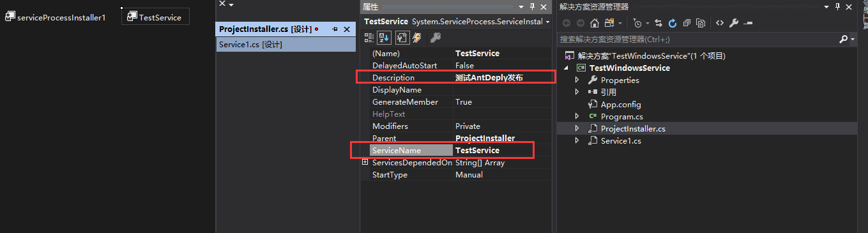
Task: Close the Solution Explorer panel
Action: [849, 6]
